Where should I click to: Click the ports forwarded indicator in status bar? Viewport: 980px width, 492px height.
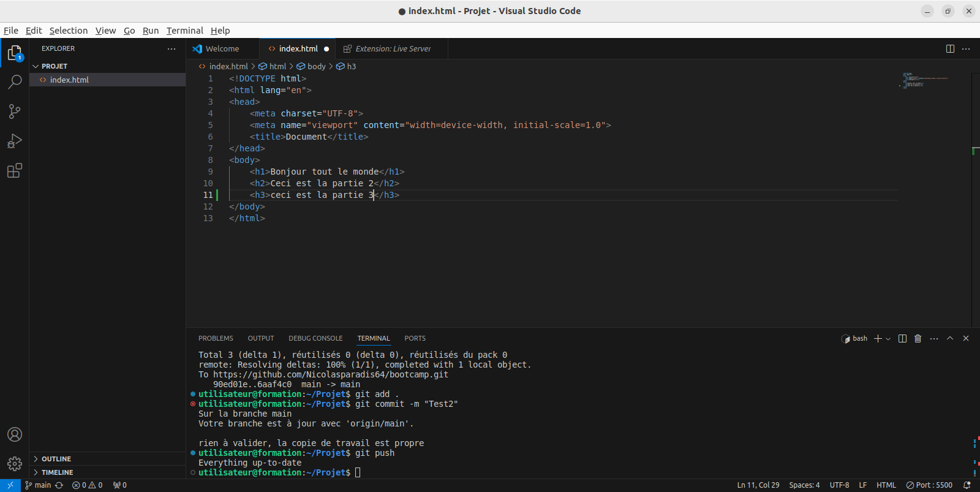point(120,485)
